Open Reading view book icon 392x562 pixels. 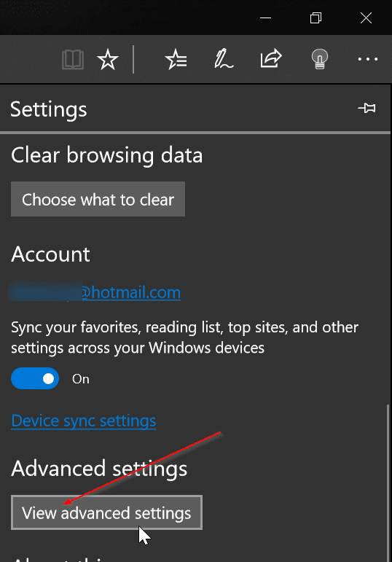(73, 60)
